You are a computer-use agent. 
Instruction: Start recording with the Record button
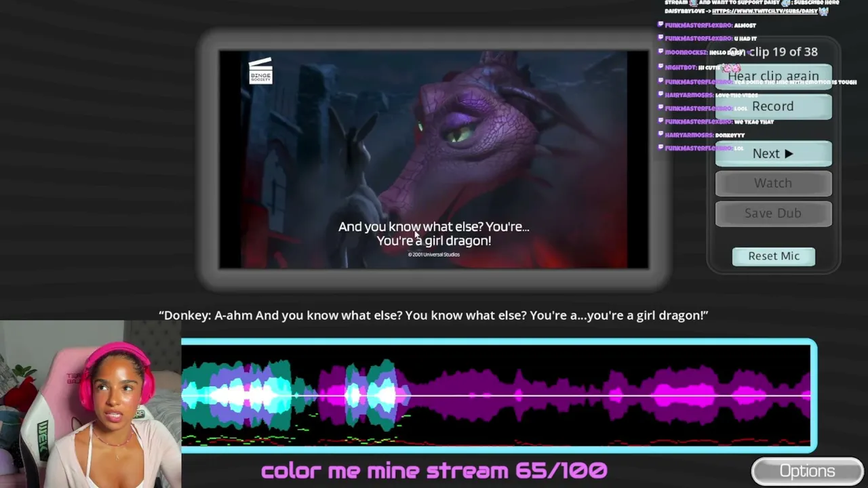[773, 106]
